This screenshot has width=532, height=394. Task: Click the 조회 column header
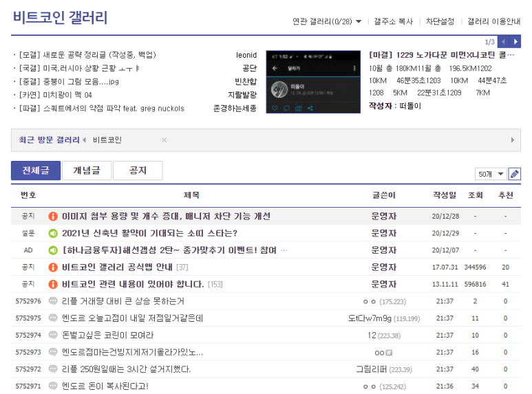click(x=475, y=195)
